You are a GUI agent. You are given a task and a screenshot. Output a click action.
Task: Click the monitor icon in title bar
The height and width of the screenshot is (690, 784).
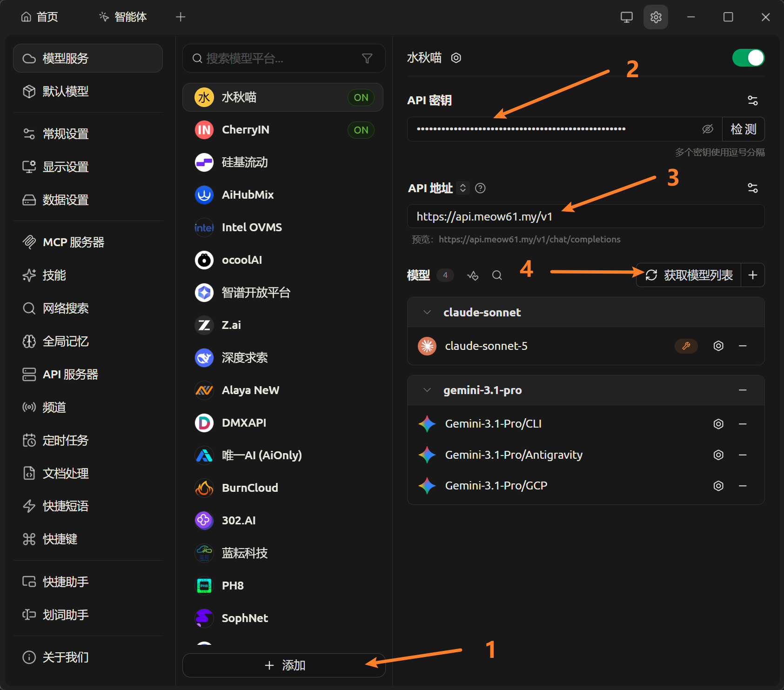pos(627,17)
